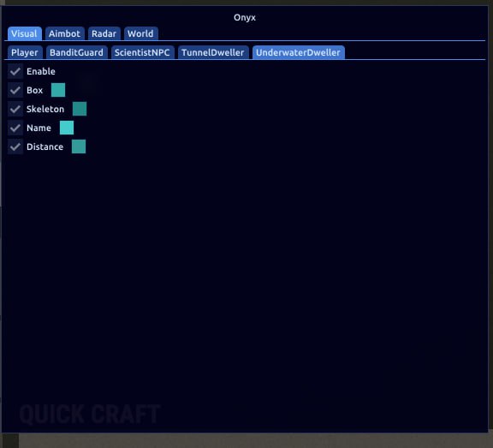Turn off the Distance checkbox
Viewport: 493px width, 448px height.
[15, 147]
